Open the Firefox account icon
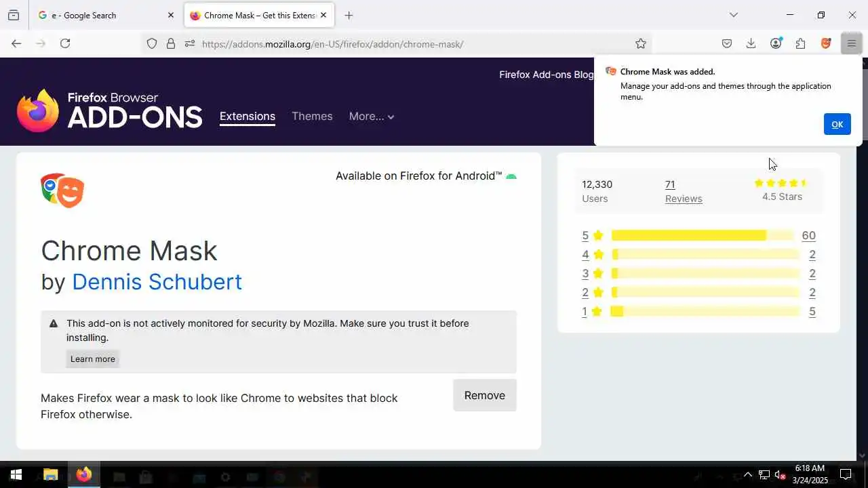 click(x=776, y=43)
